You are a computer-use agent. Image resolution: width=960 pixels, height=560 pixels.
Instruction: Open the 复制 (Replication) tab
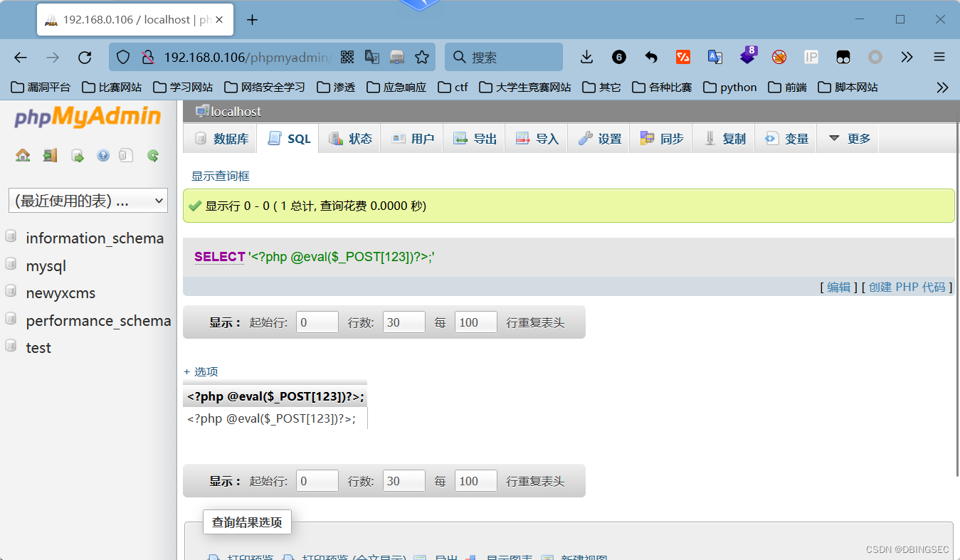[x=724, y=139]
